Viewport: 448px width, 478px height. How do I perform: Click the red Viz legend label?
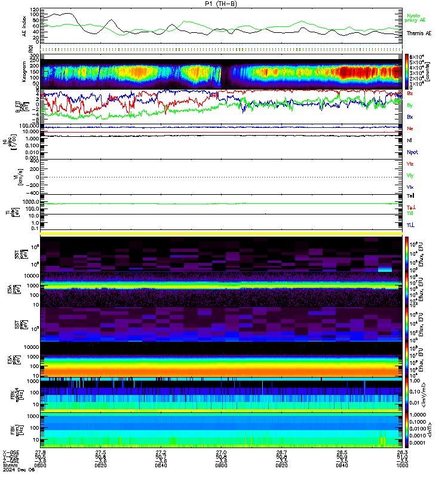(x=410, y=164)
